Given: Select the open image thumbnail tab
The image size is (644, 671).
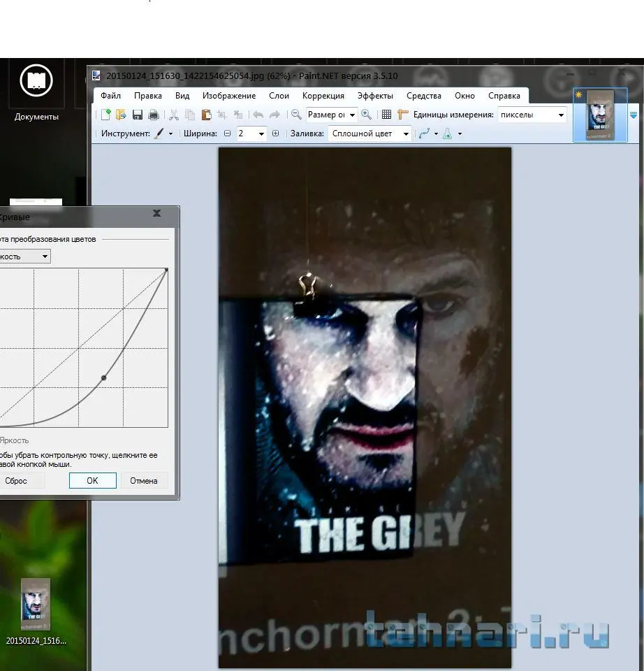Looking at the screenshot, I should (x=600, y=115).
